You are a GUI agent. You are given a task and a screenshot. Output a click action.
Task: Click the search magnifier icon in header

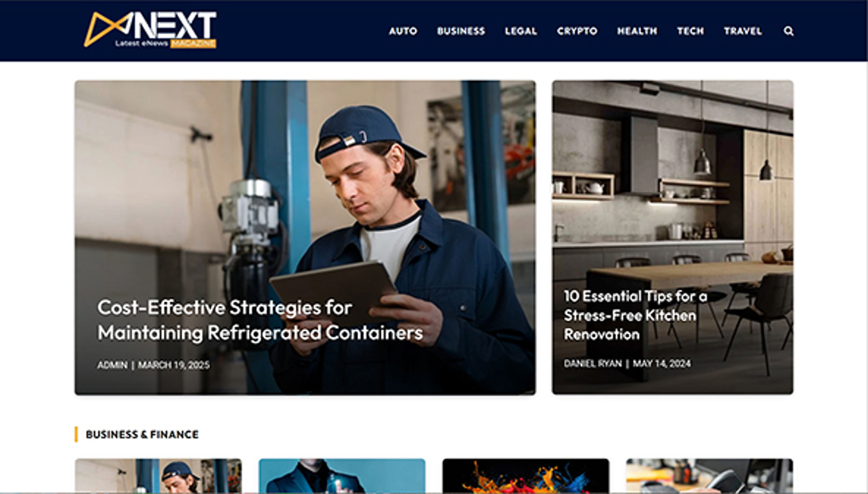[x=789, y=31]
